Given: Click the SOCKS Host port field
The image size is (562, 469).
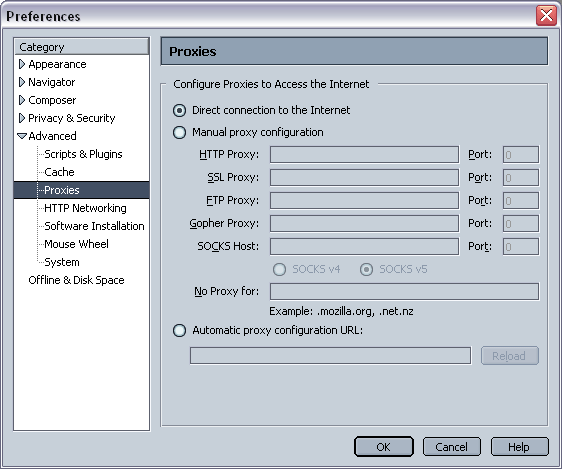Looking at the screenshot, I should pos(521,247).
